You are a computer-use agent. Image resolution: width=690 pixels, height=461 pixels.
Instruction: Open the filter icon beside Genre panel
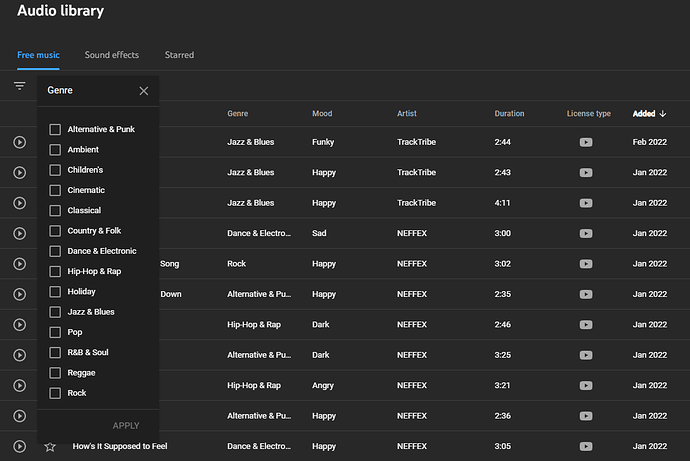tap(19, 86)
